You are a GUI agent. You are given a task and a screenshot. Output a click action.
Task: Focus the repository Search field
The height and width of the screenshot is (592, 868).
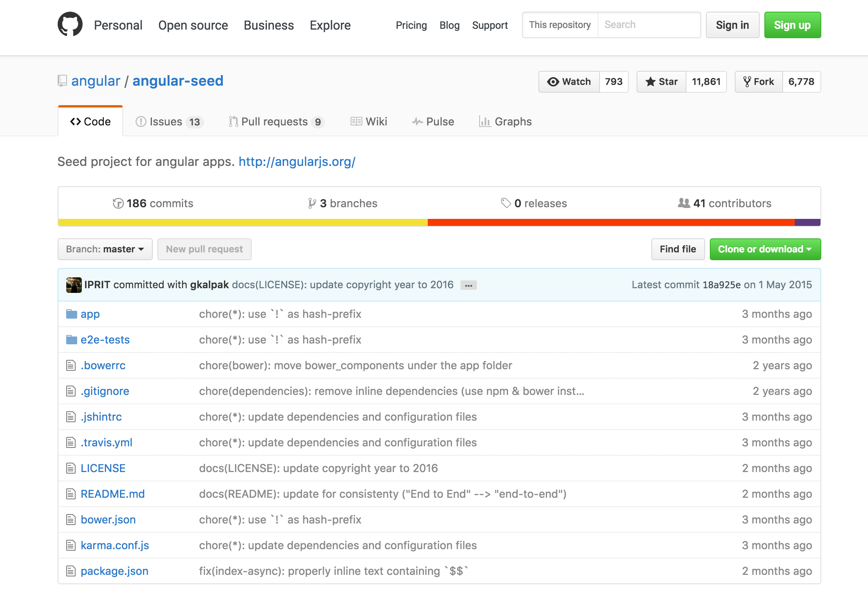(x=649, y=25)
